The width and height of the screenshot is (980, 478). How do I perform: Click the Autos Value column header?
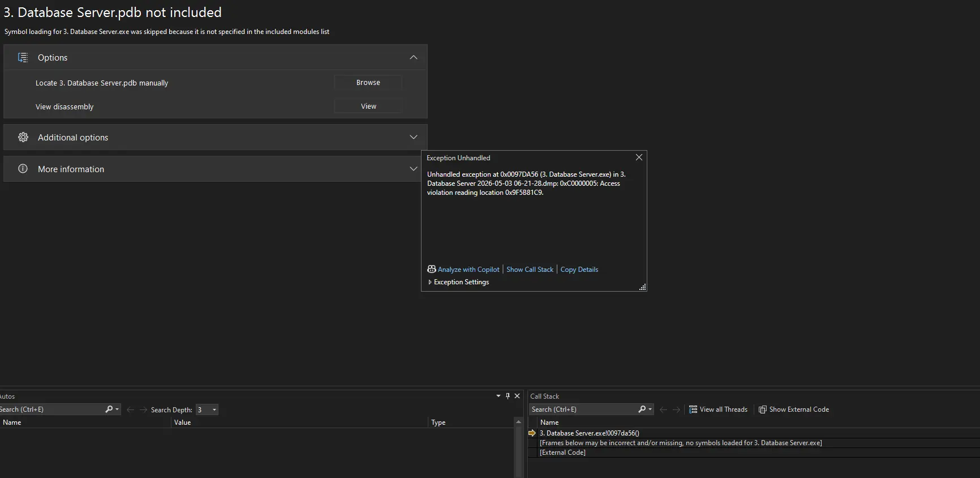pos(299,422)
